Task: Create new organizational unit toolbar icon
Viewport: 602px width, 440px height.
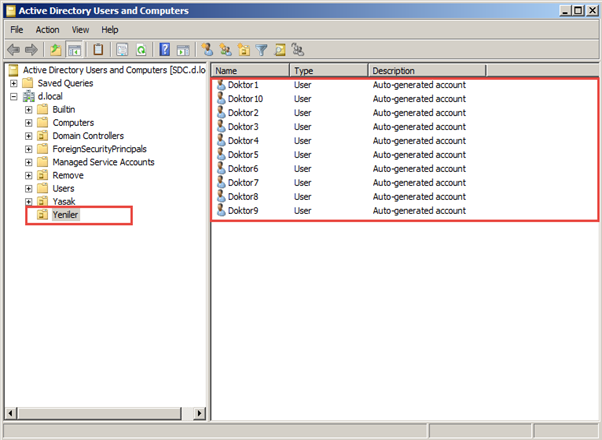Action: tap(244, 50)
